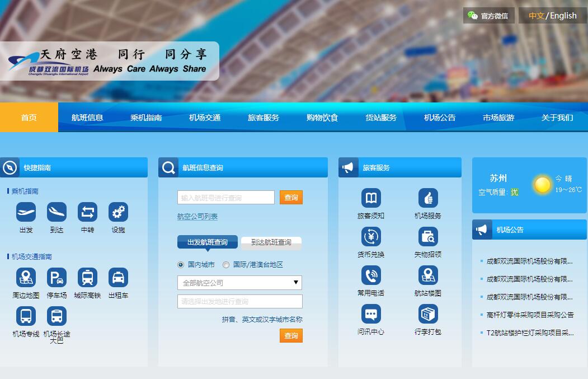Open the 市场旅游 menu
This screenshot has width=588, height=379.
(498, 118)
